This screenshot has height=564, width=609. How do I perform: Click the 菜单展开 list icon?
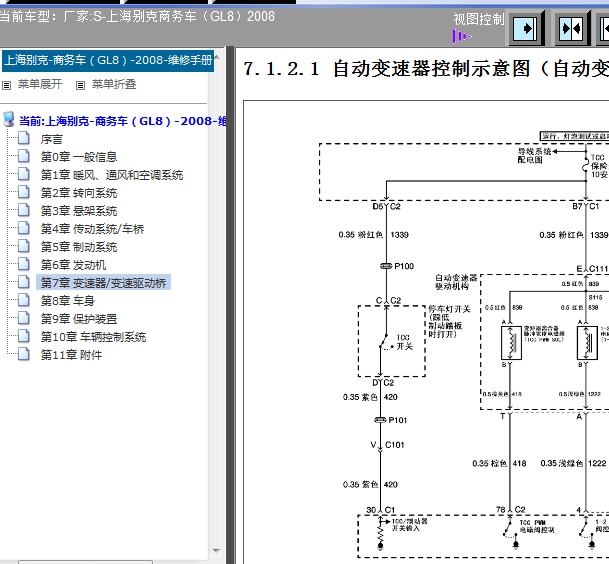pyautogui.click(x=7, y=85)
